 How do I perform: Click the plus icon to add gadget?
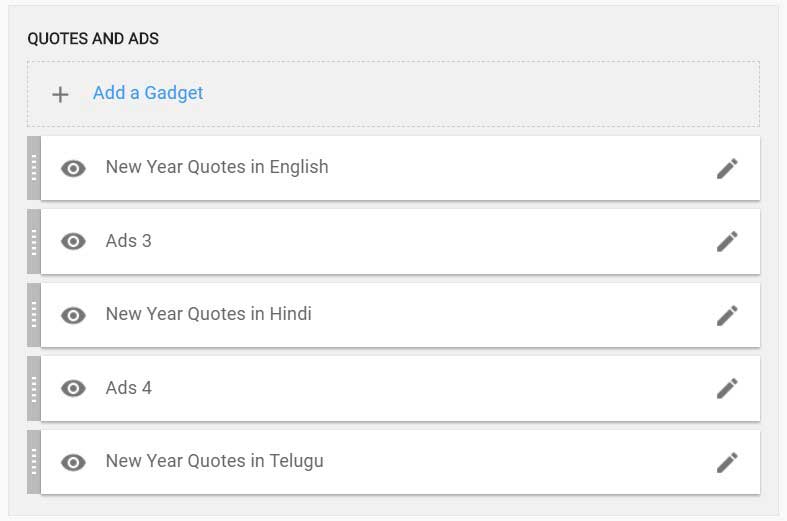[60, 94]
